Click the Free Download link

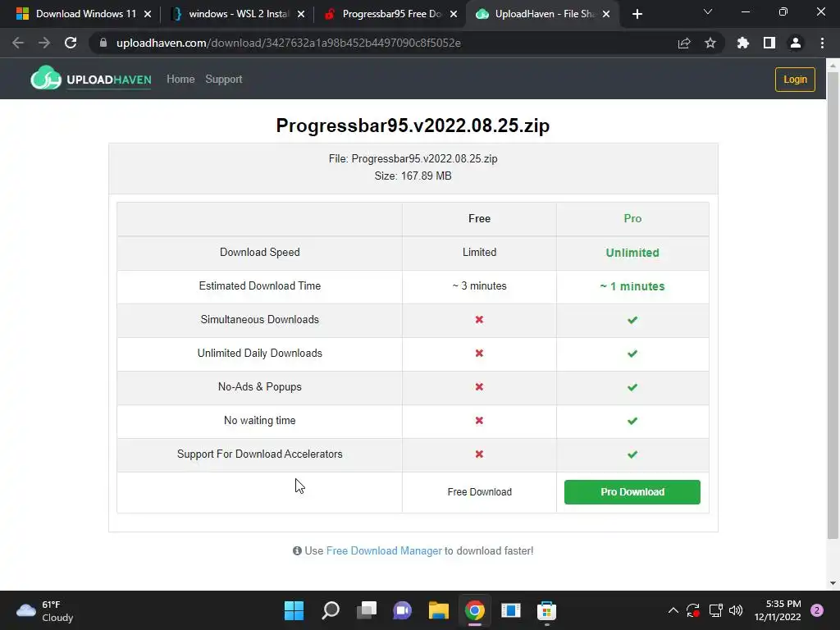click(x=479, y=492)
